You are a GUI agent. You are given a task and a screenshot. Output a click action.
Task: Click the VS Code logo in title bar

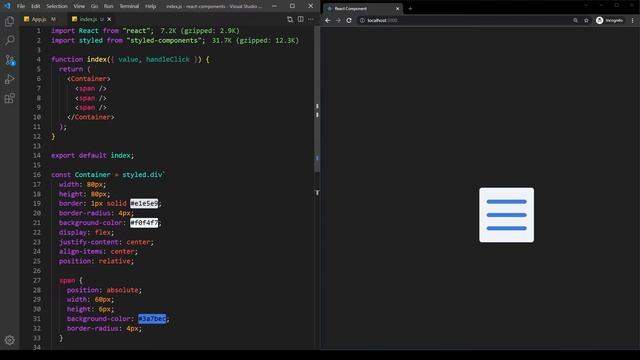click(x=7, y=6)
